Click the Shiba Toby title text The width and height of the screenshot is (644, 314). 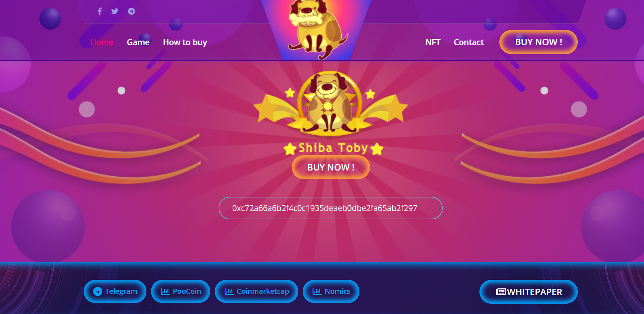(x=333, y=148)
